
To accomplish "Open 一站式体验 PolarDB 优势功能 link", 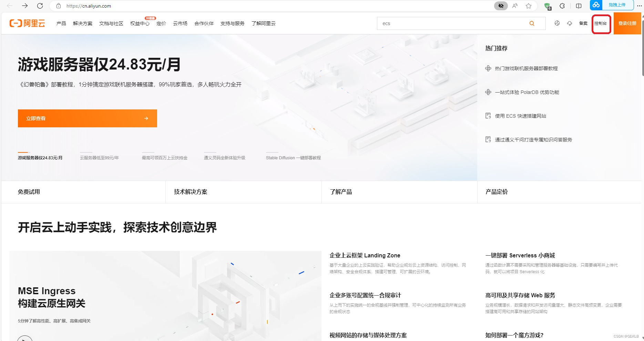I will tap(527, 92).
